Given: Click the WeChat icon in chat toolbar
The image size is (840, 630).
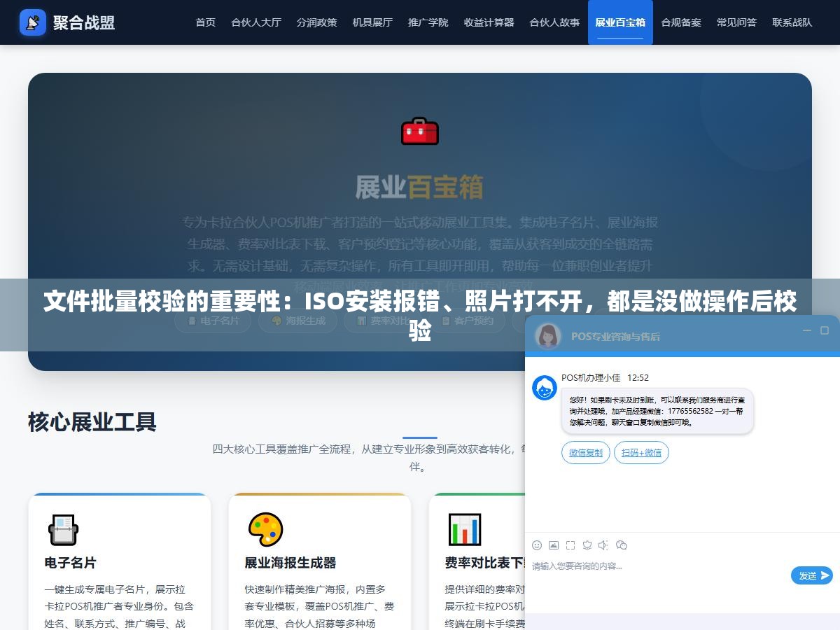Looking at the screenshot, I should point(622,545).
